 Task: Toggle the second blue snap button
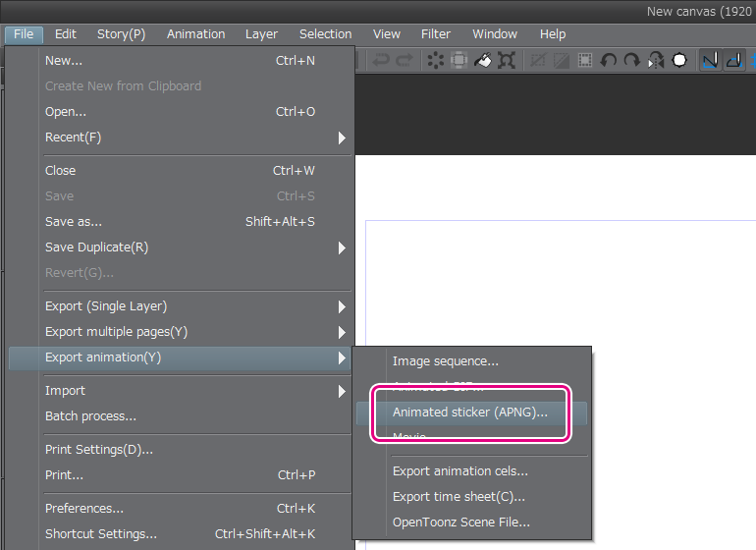733,61
